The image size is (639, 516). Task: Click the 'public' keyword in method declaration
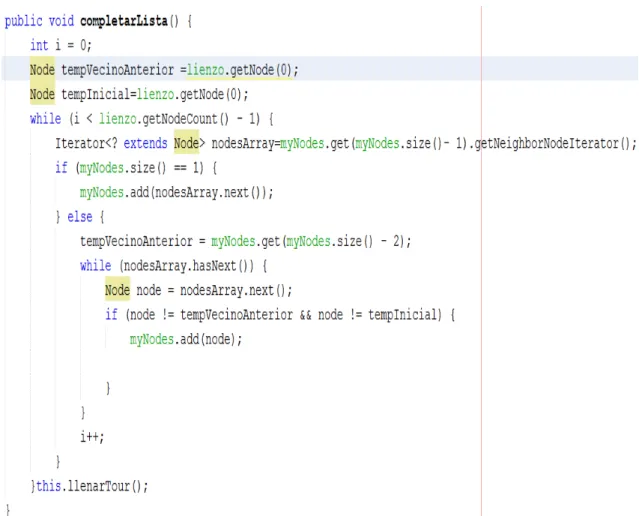coord(23,21)
